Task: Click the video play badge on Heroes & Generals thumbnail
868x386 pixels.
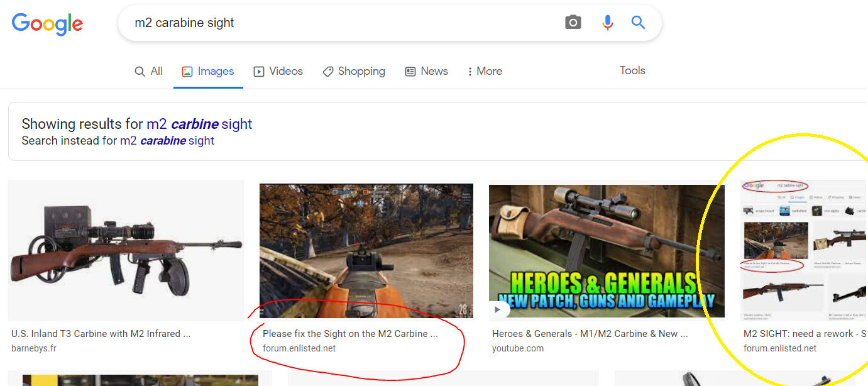Action: pos(498,309)
